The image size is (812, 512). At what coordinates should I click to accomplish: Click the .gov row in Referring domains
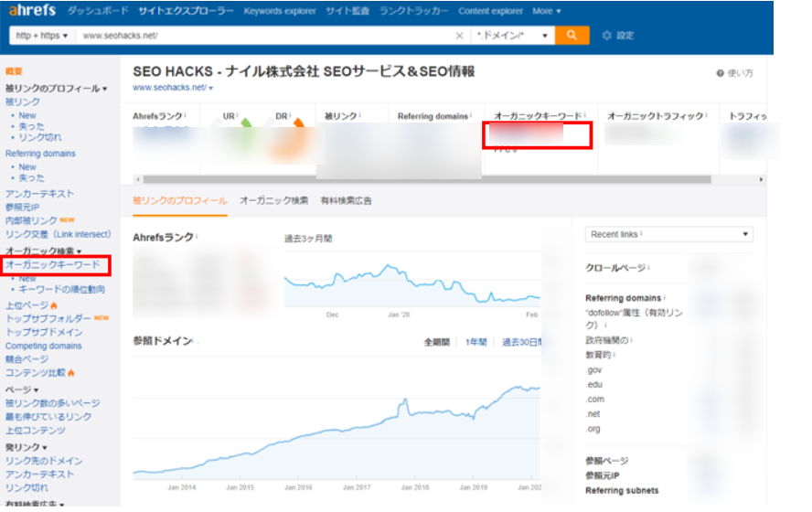point(594,369)
